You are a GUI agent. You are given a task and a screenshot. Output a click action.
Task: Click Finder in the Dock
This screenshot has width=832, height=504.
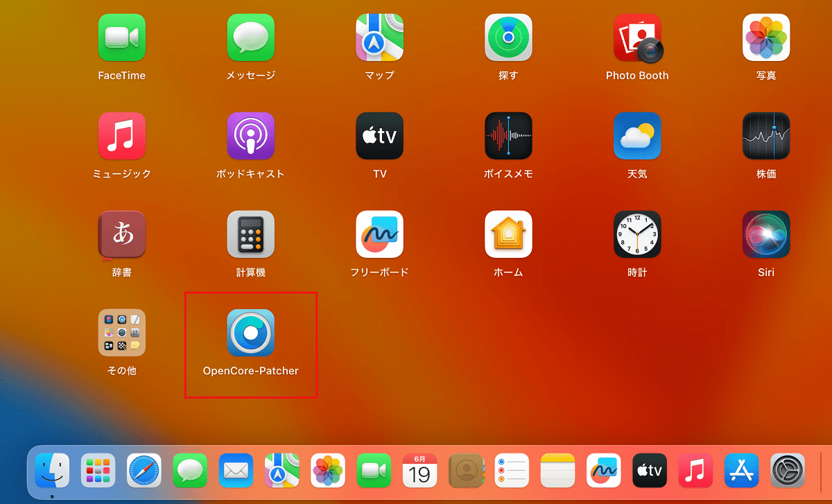pos(52,471)
